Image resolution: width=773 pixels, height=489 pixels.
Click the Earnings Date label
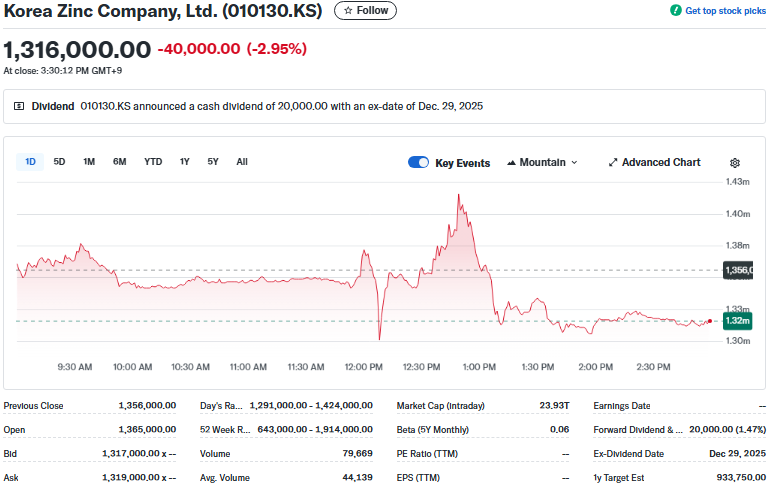[622, 406]
